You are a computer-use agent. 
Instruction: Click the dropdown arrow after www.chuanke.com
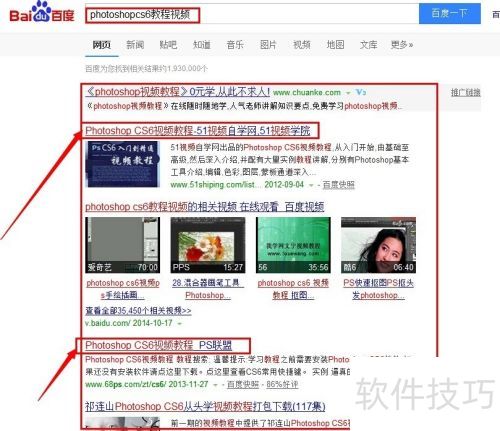348,93
